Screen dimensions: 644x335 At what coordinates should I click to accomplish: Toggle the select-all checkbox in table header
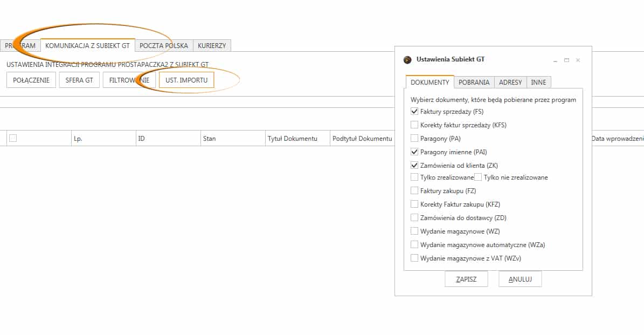coord(13,138)
